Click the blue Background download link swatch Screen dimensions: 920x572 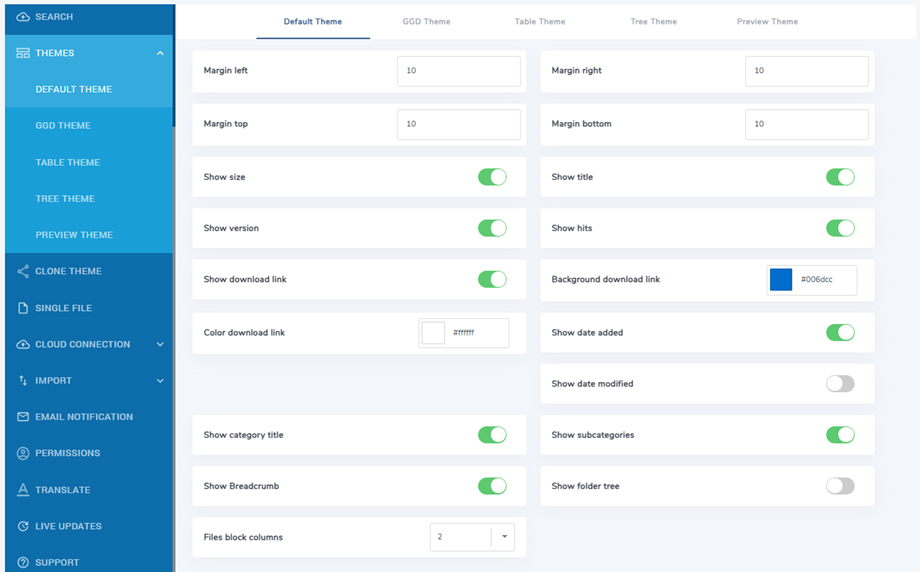[x=781, y=280]
